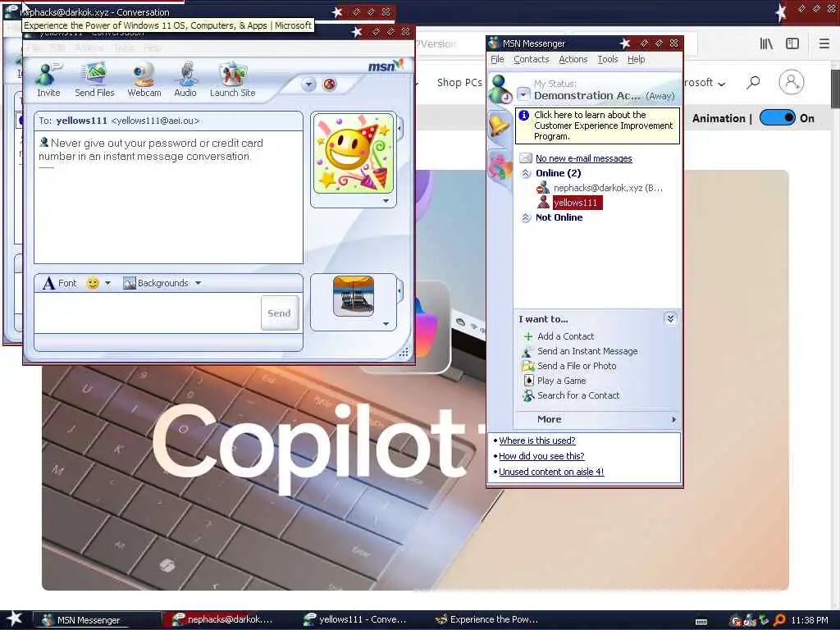The width and height of the screenshot is (840, 630).
Task: Open Unused content on aisle 4! link
Action: [x=551, y=472]
